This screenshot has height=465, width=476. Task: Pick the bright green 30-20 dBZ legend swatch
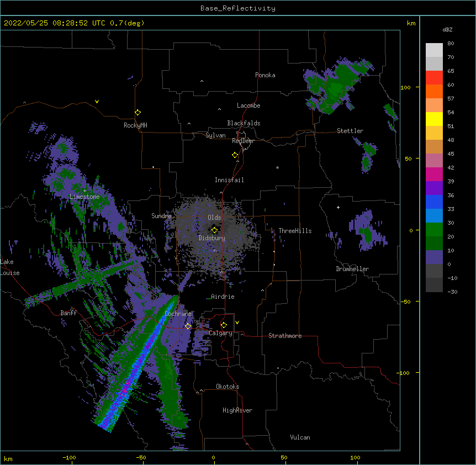pos(434,230)
